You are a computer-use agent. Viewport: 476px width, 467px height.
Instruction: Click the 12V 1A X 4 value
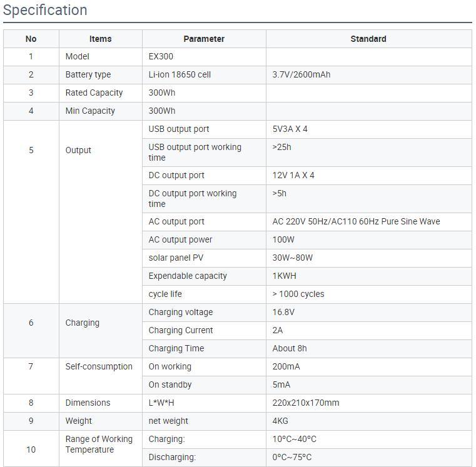(293, 175)
